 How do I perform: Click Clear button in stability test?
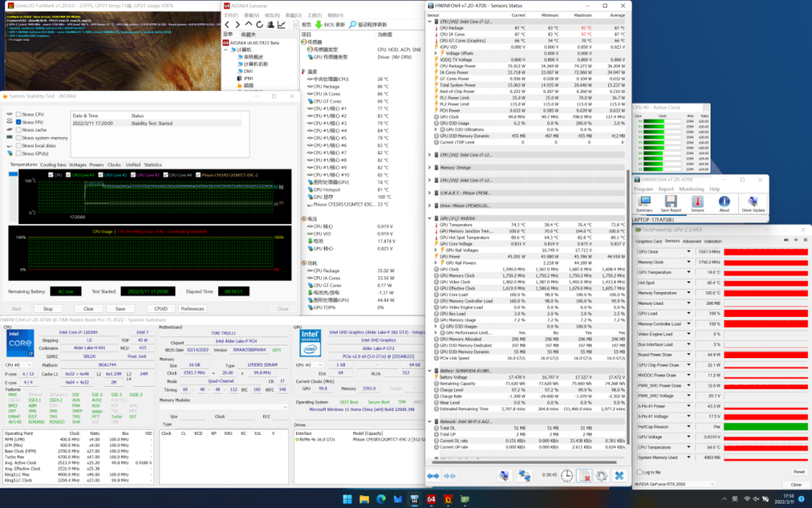(x=89, y=309)
